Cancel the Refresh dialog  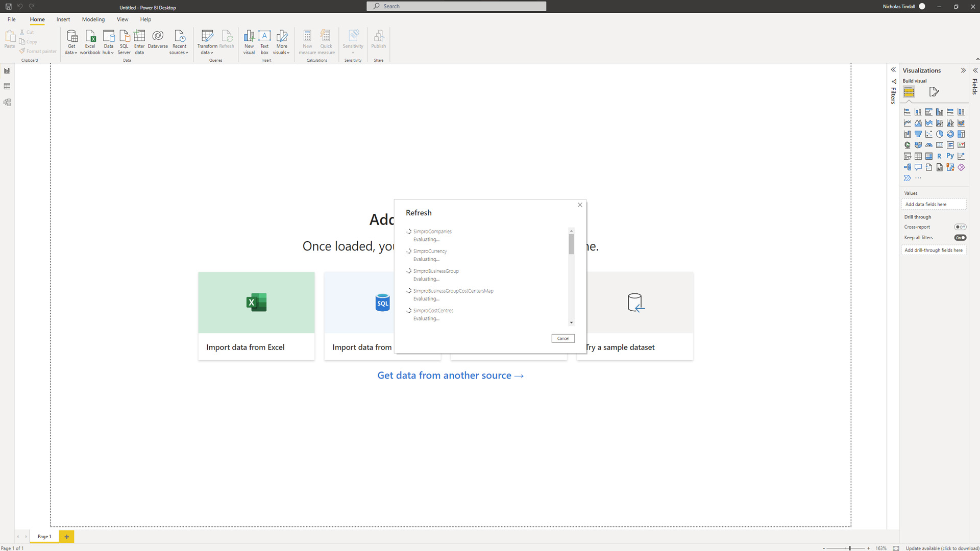click(562, 339)
